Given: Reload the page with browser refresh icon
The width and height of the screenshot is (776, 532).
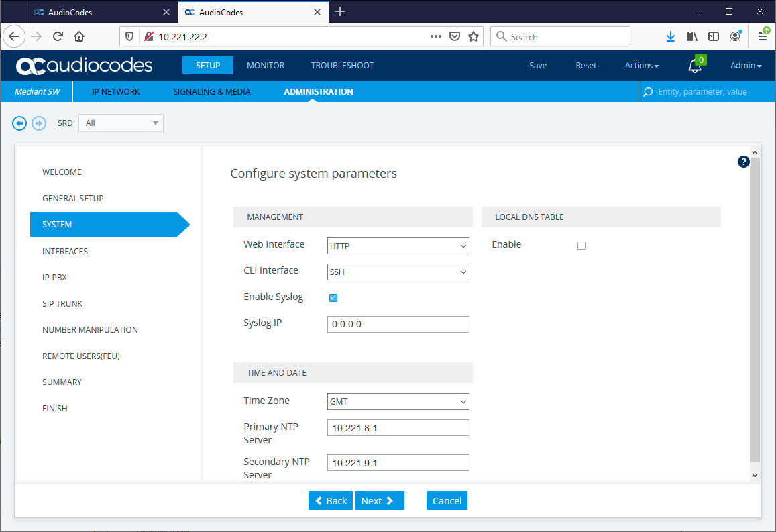Looking at the screenshot, I should click(x=58, y=37).
